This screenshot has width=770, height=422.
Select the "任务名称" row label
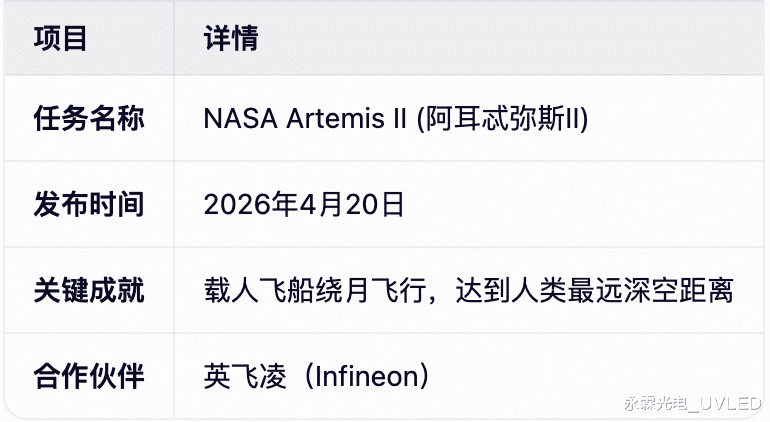pos(89,119)
